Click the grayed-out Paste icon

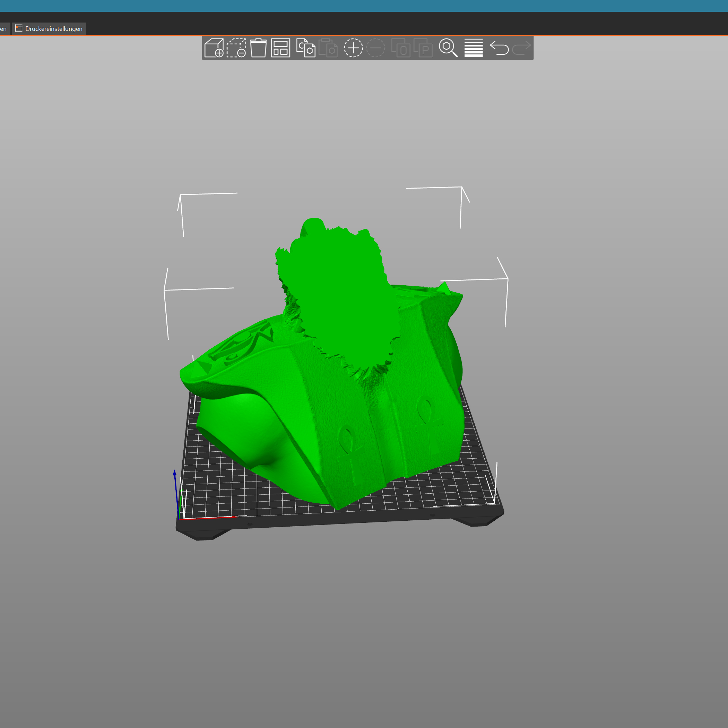(x=328, y=48)
